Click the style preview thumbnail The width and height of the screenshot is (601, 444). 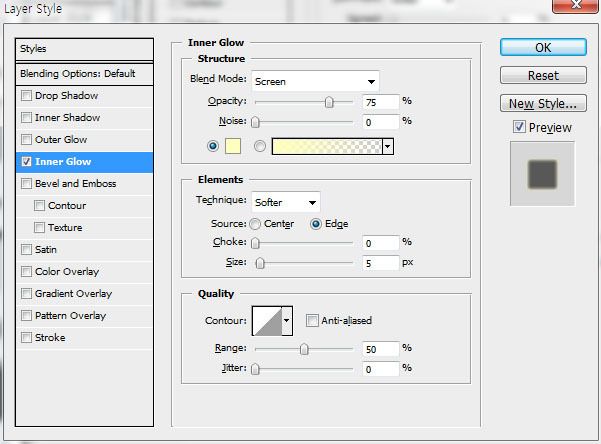pos(542,174)
